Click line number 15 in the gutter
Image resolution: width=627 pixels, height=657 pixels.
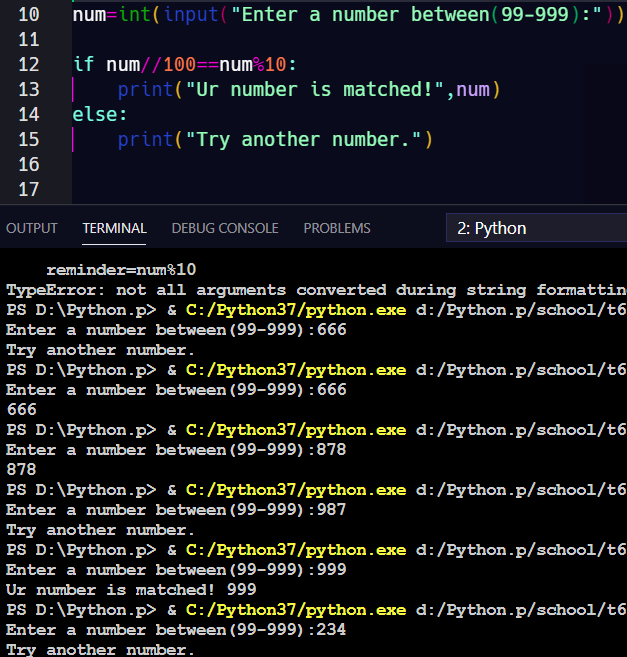(29, 140)
